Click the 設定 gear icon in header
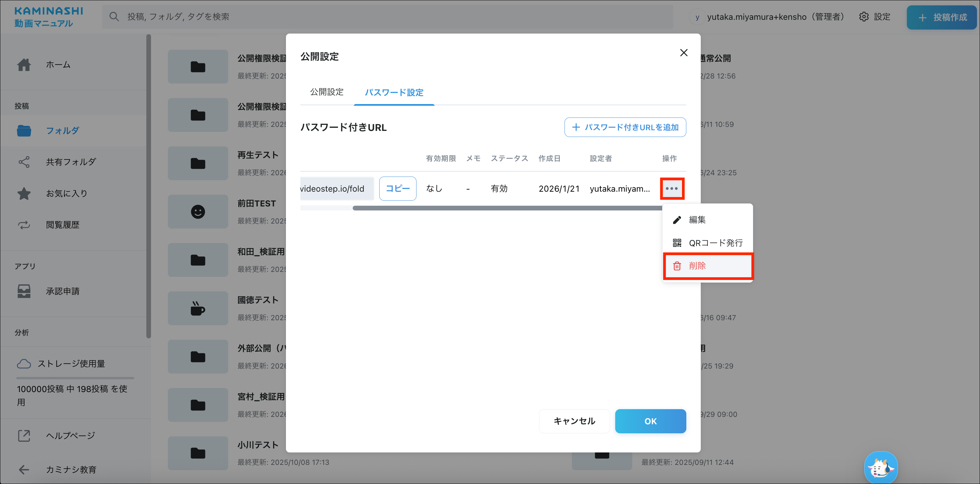 (x=864, y=17)
